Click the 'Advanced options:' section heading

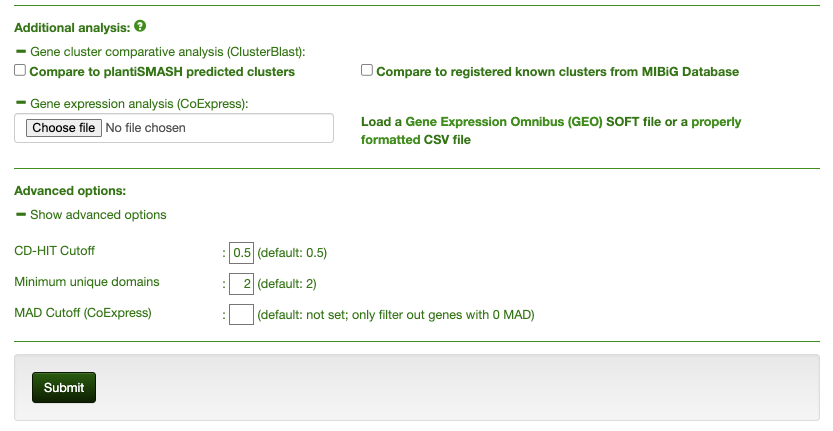point(70,191)
